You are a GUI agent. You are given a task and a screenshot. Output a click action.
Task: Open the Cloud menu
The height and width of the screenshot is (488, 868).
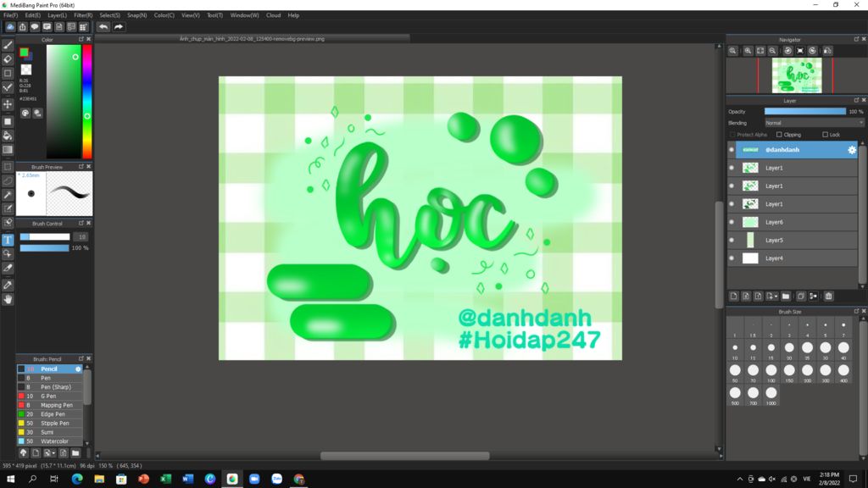[274, 15]
